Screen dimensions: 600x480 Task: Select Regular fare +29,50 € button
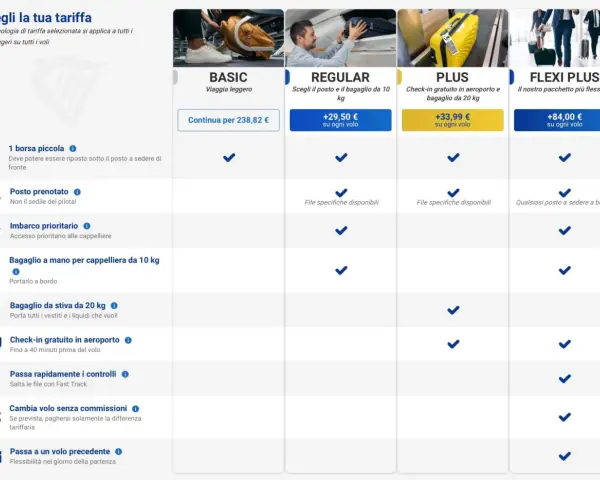341,120
